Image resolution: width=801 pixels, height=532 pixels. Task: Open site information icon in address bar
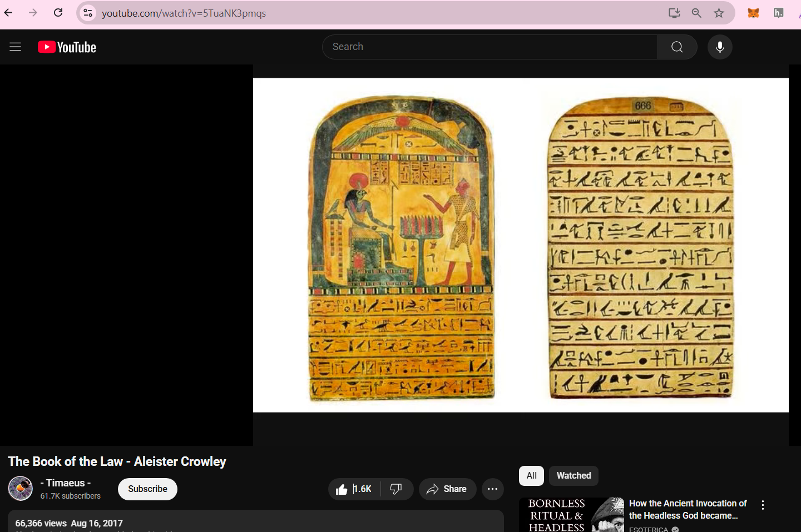tap(88, 13)
